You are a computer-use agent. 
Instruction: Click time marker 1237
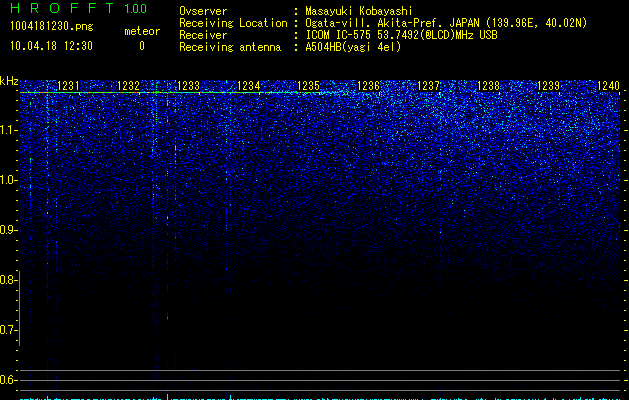(428, 86)
